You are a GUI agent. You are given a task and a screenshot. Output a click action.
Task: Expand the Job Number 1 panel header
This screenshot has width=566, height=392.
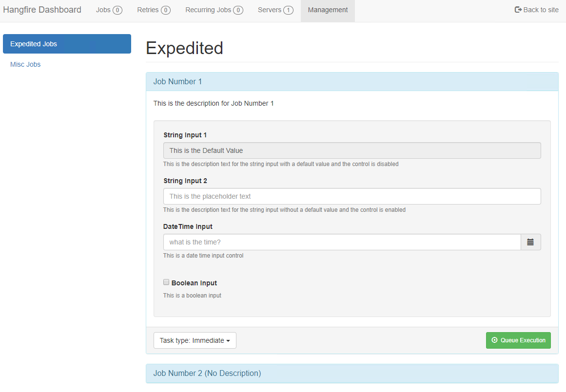point(352,81)
